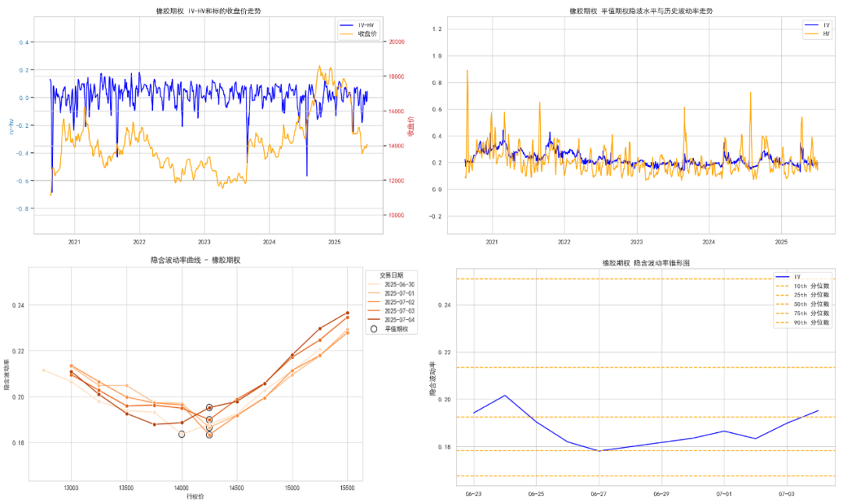This screenshot has height=504, width=843.
Task: Click the '2025-06-30' legend entry
Action: click(391, 285)
